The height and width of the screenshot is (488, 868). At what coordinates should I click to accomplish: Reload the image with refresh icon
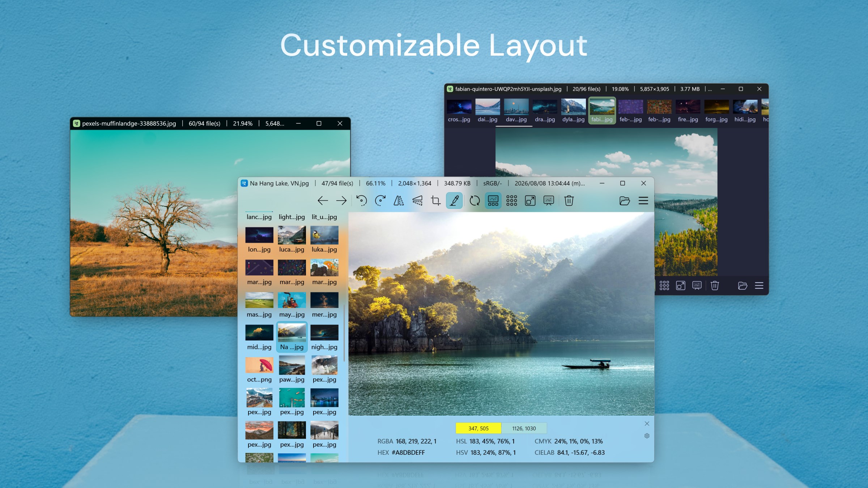pyautogui.click(x=475, y=201)
